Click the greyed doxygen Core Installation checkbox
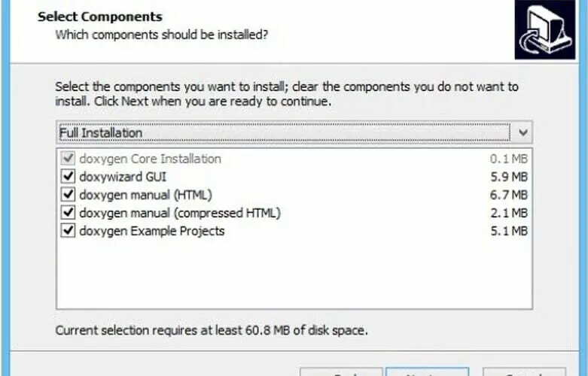The width and height of the screenshot is (588, 376). pyautogui.click(x=68, y=159)
